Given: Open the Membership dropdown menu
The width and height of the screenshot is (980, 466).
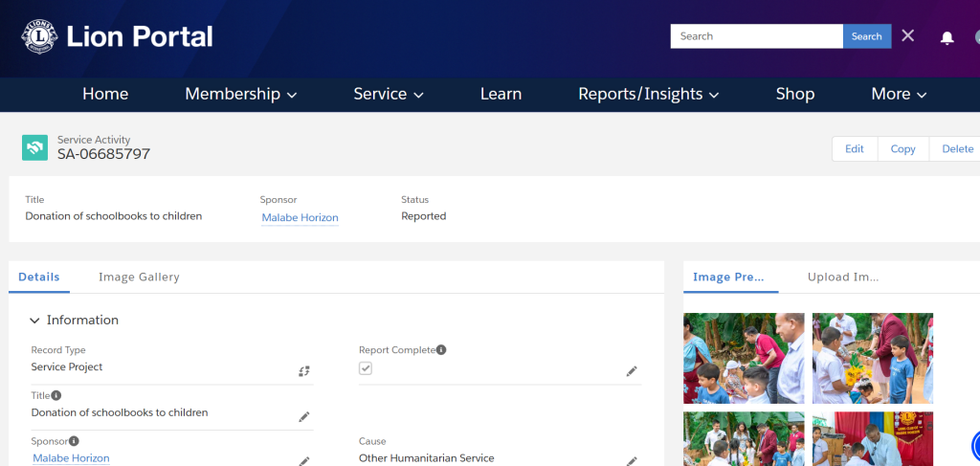Looking at the screenshot, I should tap(240, 95).
